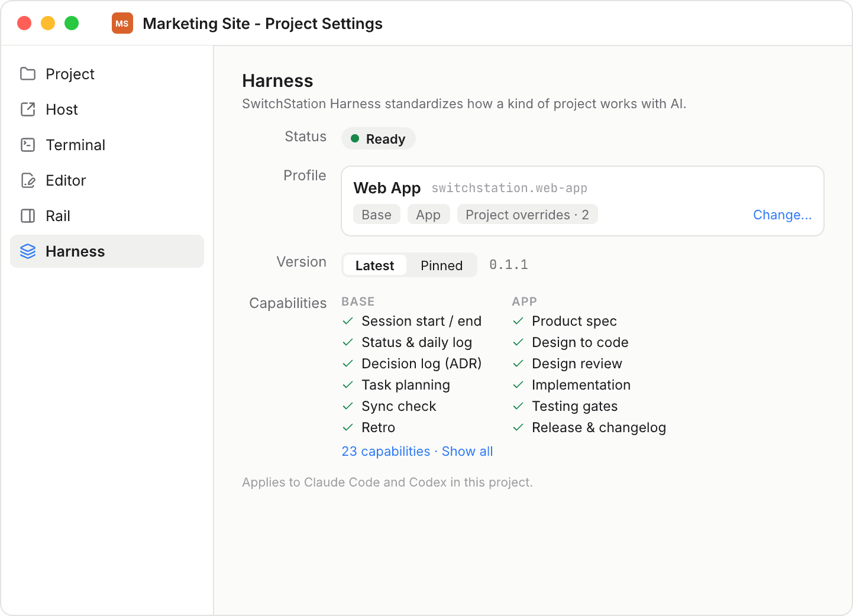Viewport: 853px width, 616px height.
Task: Open Rail settings in sidebar
Action: pyautogui.click(x=107, y=216)
